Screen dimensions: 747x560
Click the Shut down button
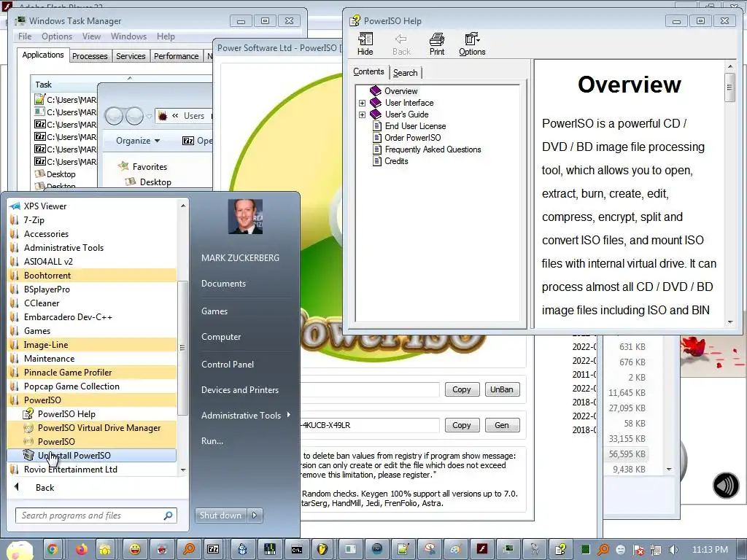pos(220,516)
